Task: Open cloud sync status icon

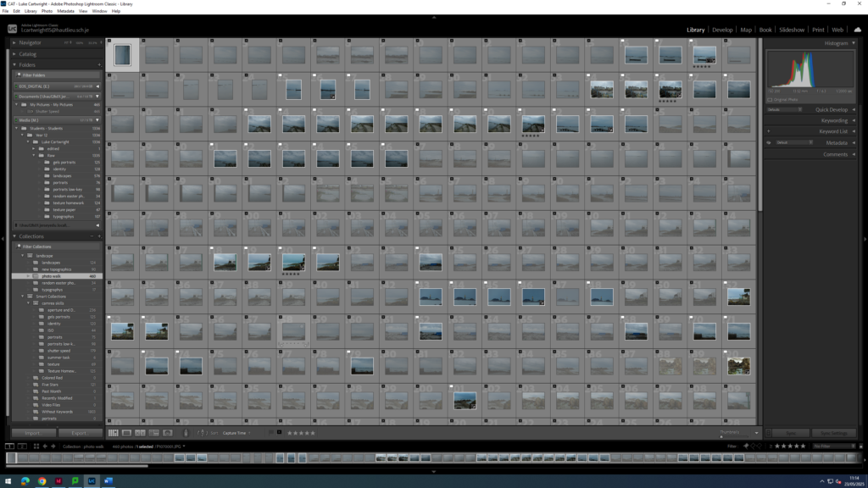Action: click(858, 30)
